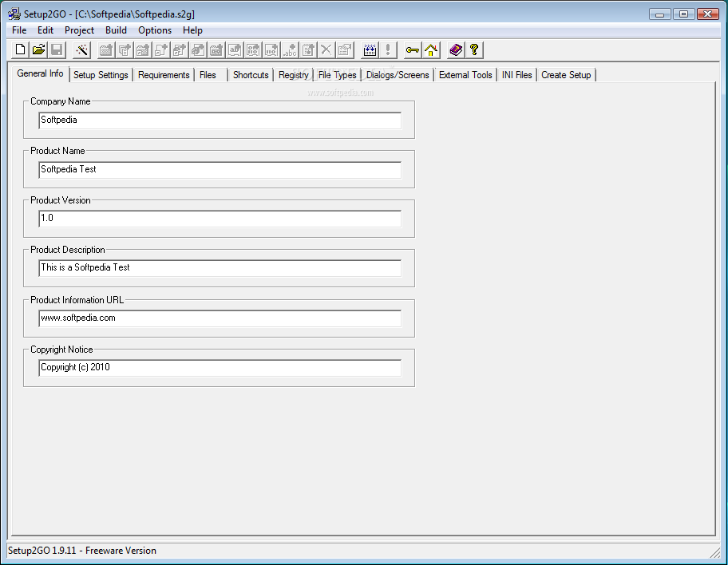Click the 'Product Information URL' group label
The image size is (728, 565).
(77, 300)
